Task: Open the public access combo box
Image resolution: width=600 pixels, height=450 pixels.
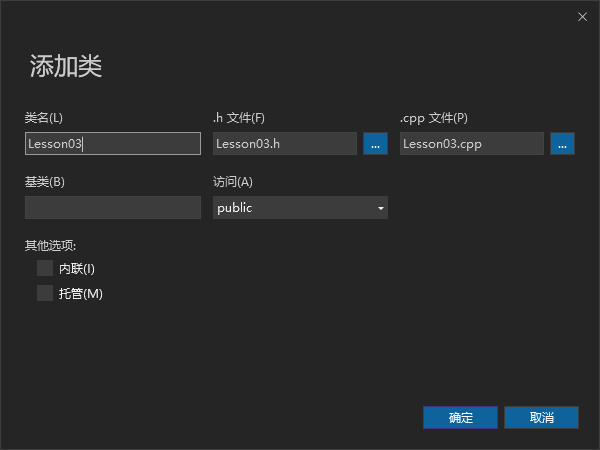Action: [300, 207]
